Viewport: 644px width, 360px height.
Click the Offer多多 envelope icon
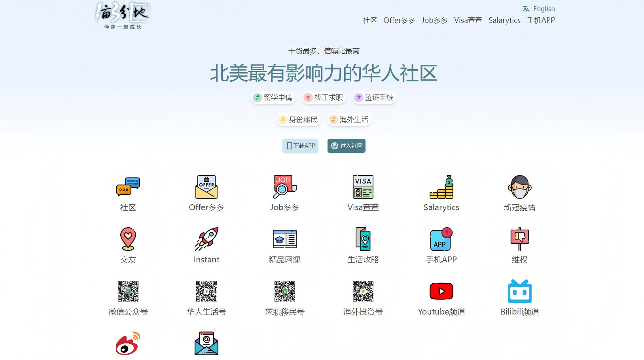click(x=206, y=187)
